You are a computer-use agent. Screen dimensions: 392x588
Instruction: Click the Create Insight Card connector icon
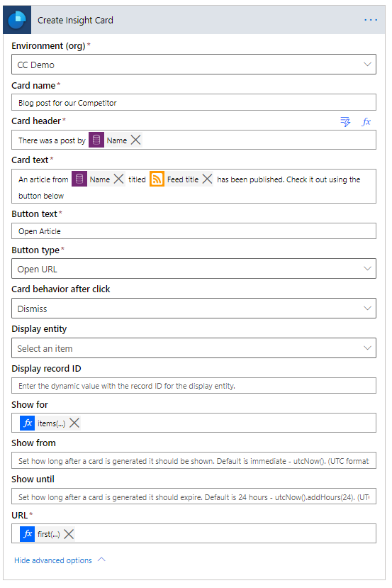point(17,20)
